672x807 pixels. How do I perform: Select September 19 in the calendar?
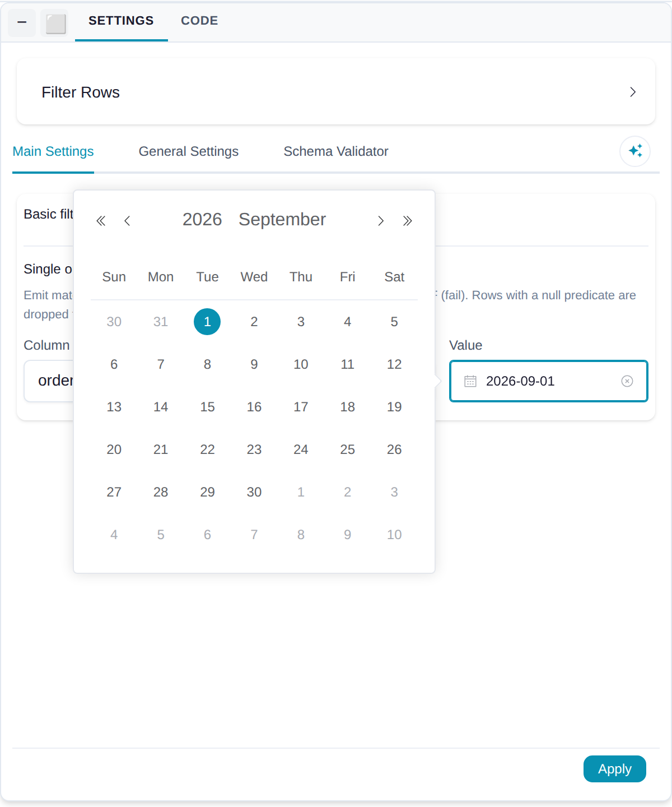click(394, 407)
